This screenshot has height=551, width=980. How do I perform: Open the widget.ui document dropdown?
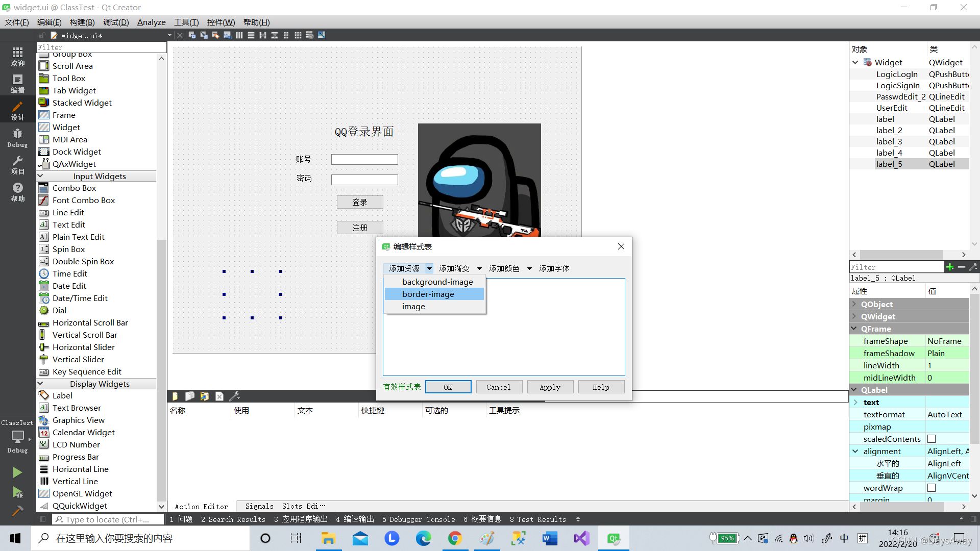[x=169, y=35]
